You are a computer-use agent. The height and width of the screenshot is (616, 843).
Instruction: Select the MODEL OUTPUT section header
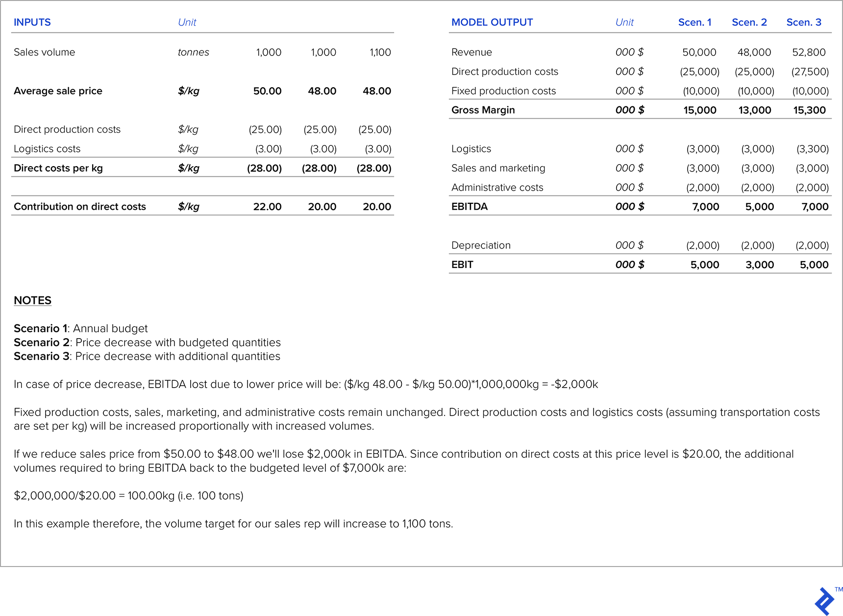(x=492, y=23)
